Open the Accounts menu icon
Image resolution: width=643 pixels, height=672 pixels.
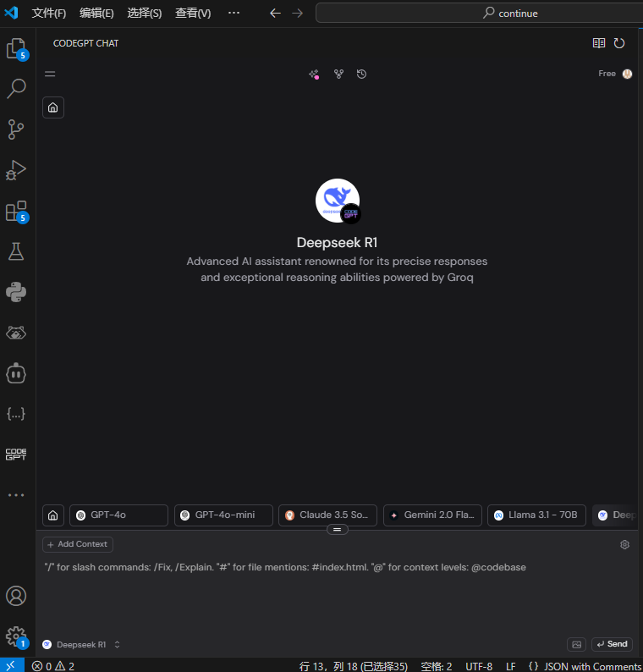pyautogui.click(x=16, y=596)
